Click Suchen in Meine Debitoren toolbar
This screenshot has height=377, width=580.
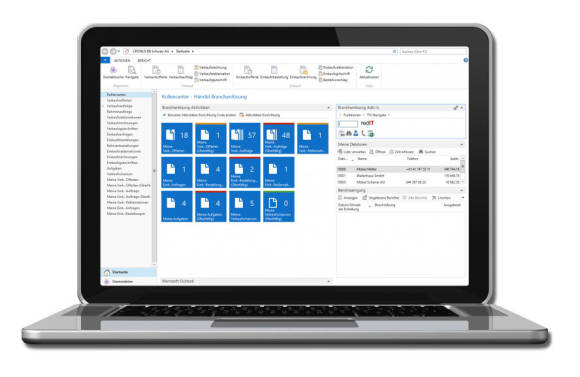pos(427,152)
